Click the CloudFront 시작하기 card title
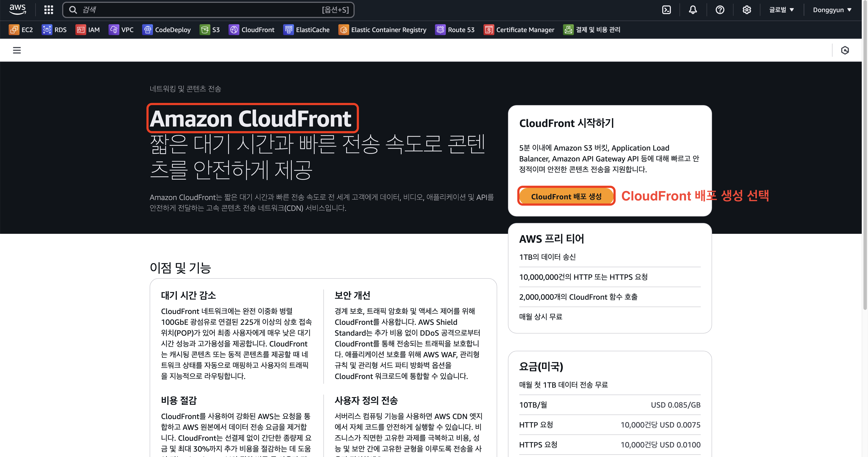Viewport: 868px width, 457px height. 567,123
